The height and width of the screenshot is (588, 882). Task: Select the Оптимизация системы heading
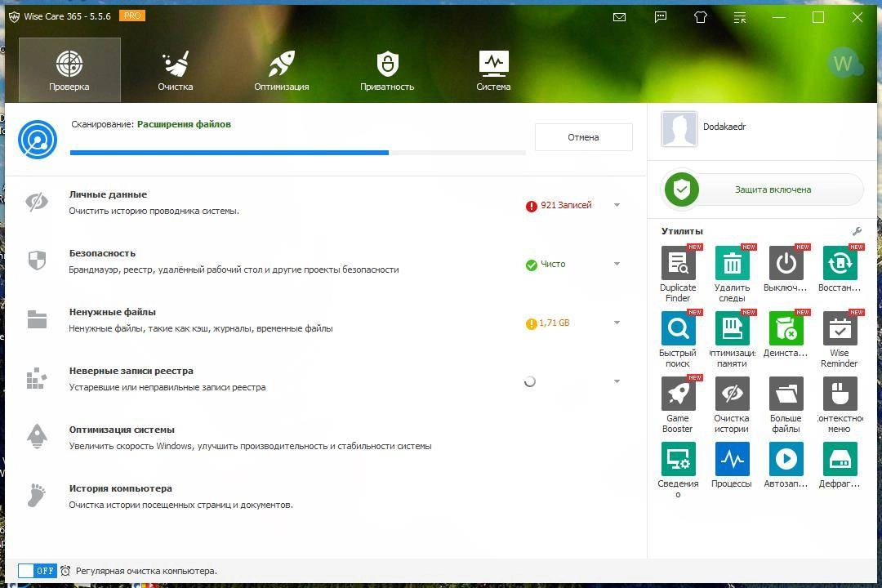tap(122, 430)
